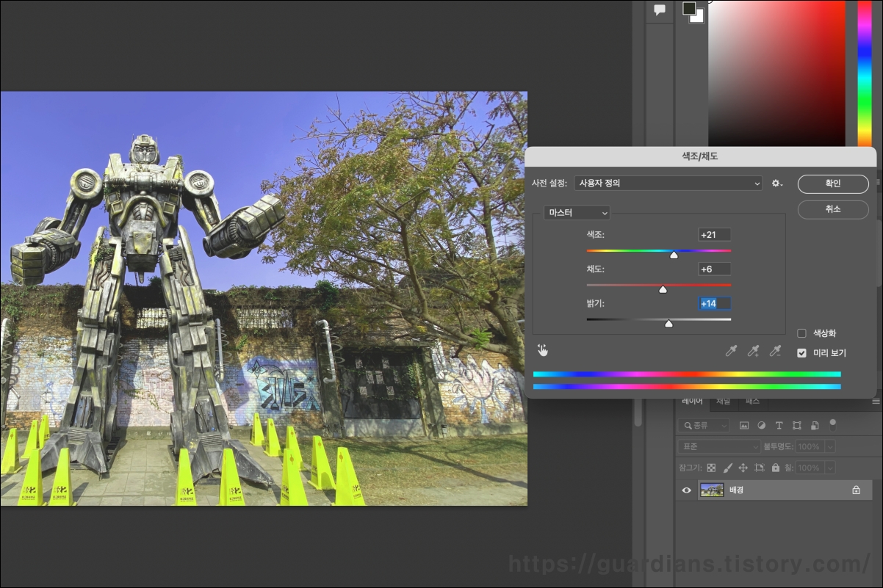Click the 채도 saturation slider handle
The width and height of the screenshot is (883, 588).
pos(663,289)
